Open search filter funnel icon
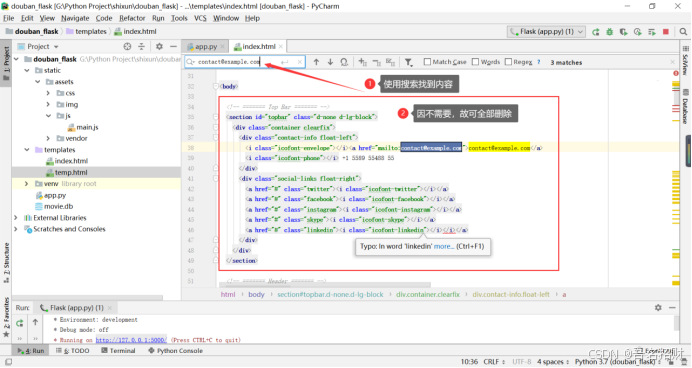Viewport: 692px width, 368px height. (x=409, y=62)
